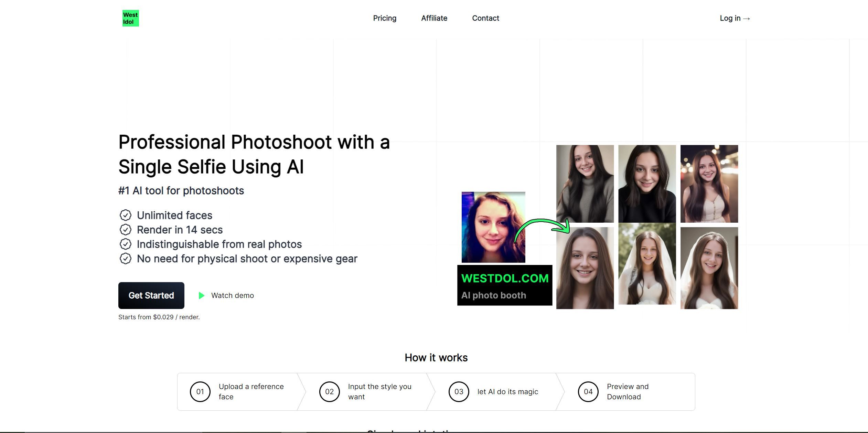Image resolution: width=868 pixels, height=433 pixels.
Task: Open the Pricing page
Action: pyautogui.click(x=385, y=18)
